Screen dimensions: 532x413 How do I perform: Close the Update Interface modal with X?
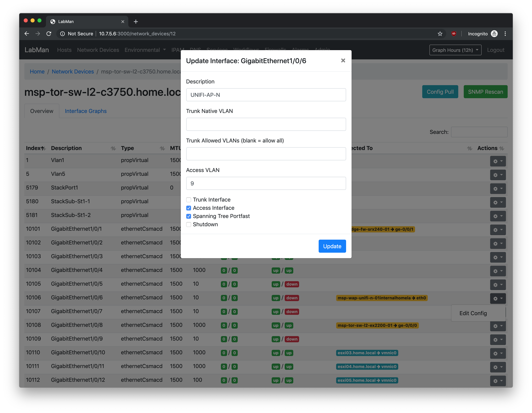343,60
